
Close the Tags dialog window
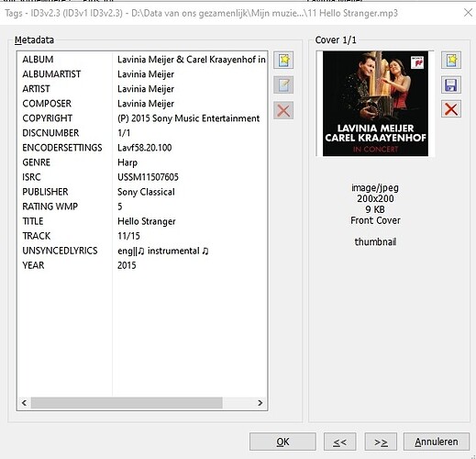point(468,13)
